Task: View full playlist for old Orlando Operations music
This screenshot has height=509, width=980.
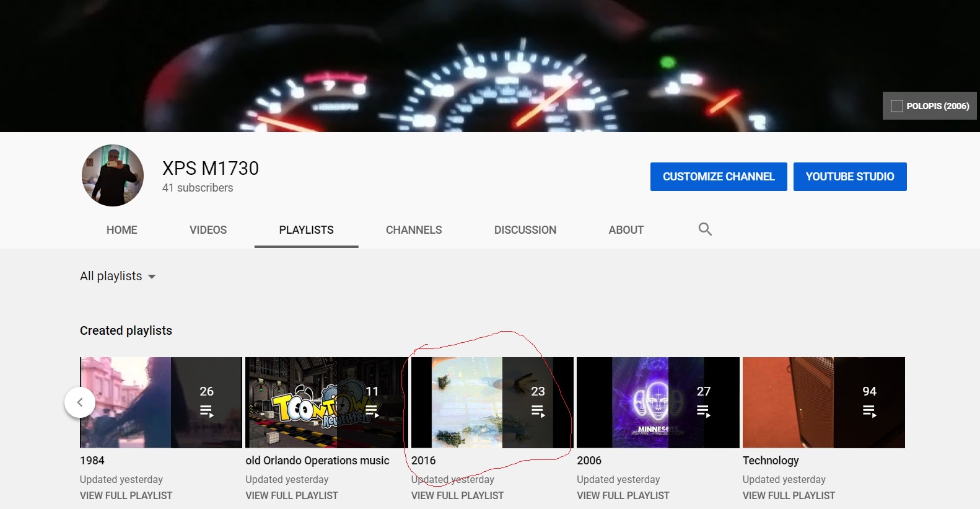Action: (292, 496)
